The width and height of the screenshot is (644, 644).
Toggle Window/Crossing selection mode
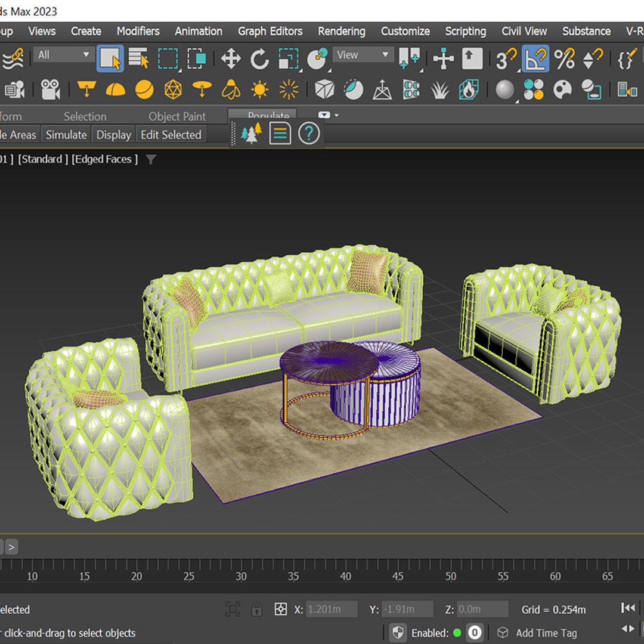point(197,58)
